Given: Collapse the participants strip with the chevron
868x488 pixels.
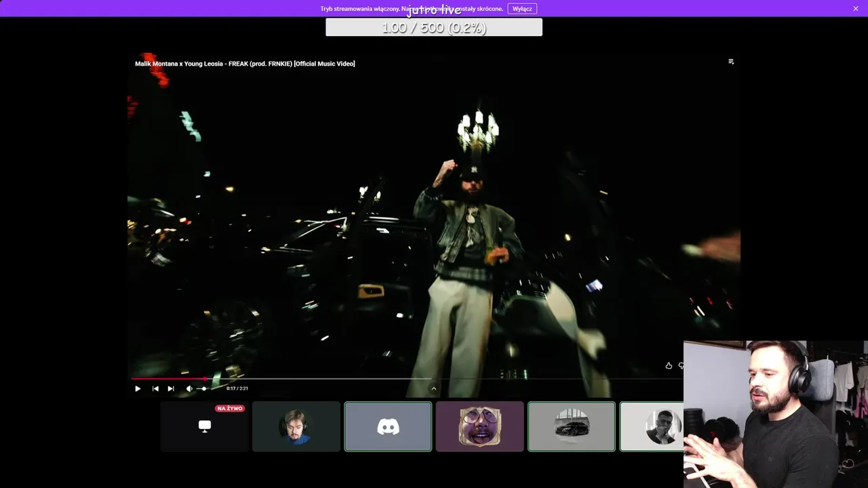Looking at the screenshot, I should pyautogui.click(x=434, y=389).
